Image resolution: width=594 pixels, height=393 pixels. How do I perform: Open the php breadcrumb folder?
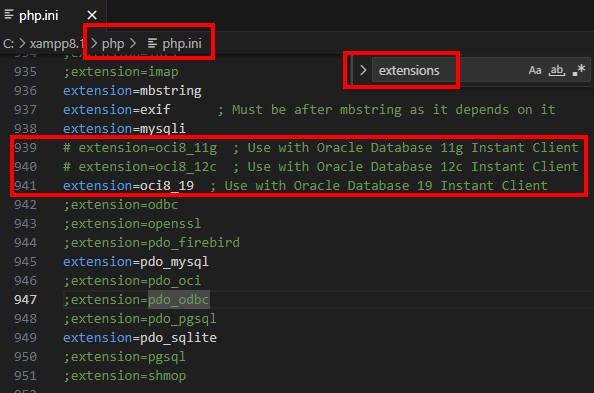pos(113,44)
